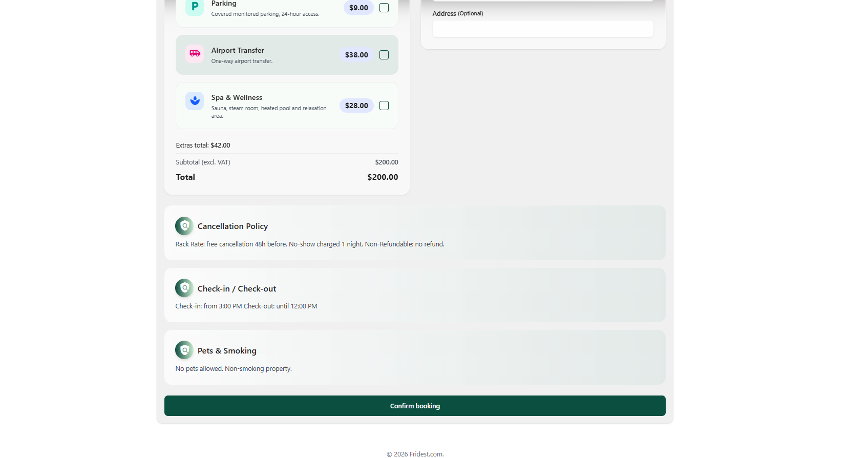Focus the Address (Optional) input field

click(543, 29)
